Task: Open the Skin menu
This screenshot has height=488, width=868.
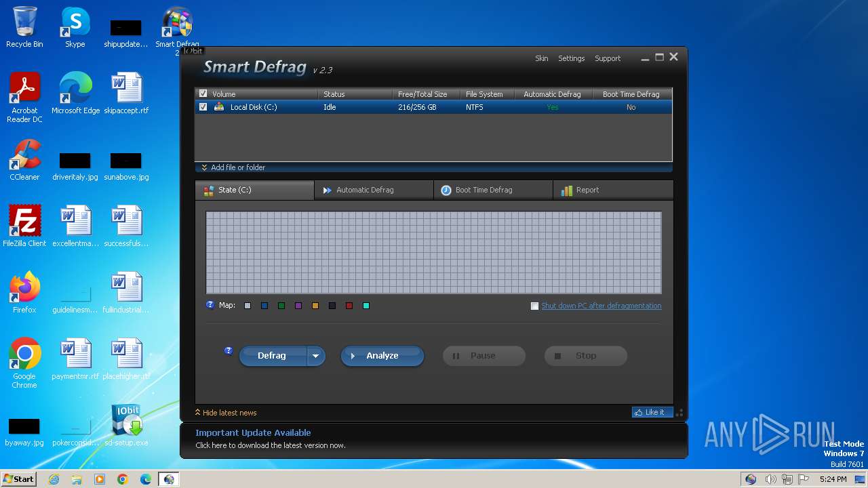Action: click(x=541, y=58)
